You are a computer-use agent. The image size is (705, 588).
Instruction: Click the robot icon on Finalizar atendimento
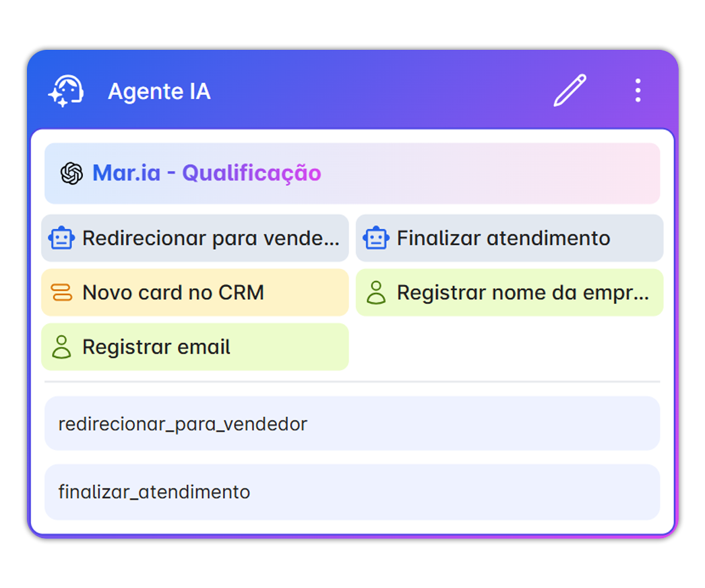pos(376,238)
